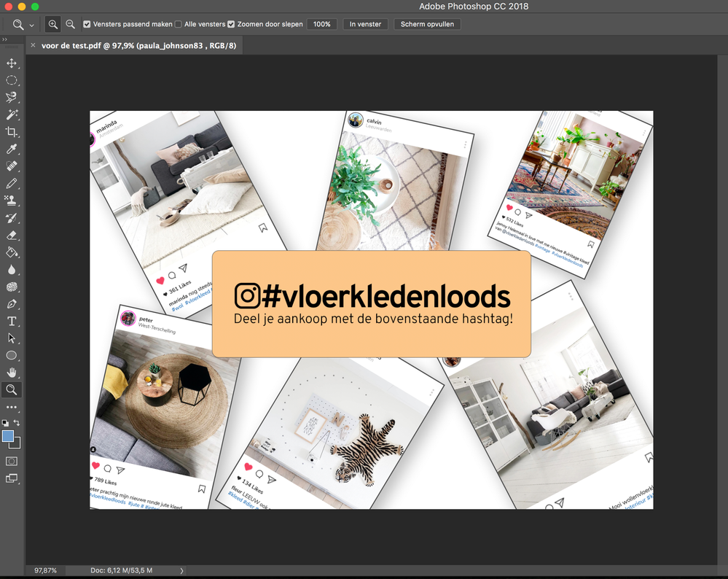The height and width of the screenshot is (579, 728).
Task: Select the History Brush tool
Action: coord(12,218)
